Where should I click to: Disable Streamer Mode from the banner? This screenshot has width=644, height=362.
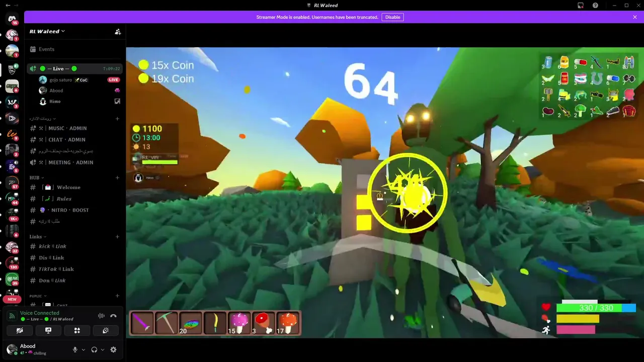(392, 17)
